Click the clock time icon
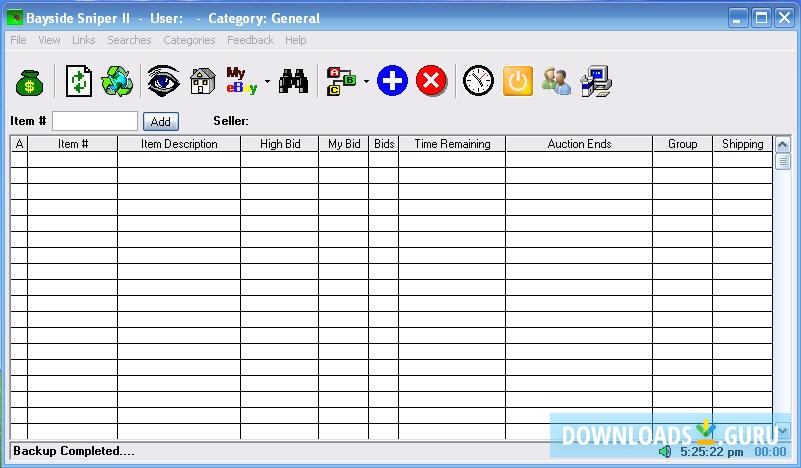The height and width of the screenshot is (468, 801). 478,81
